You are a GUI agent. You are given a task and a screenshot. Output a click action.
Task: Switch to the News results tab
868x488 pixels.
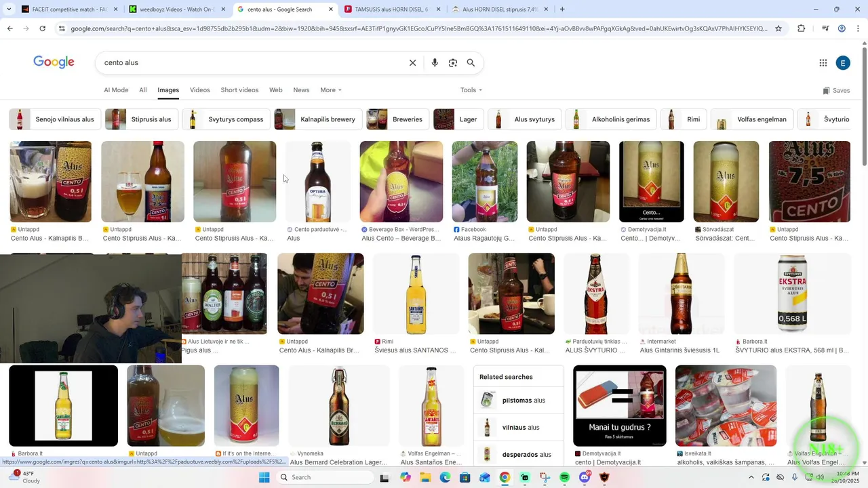tap(301, 90)
